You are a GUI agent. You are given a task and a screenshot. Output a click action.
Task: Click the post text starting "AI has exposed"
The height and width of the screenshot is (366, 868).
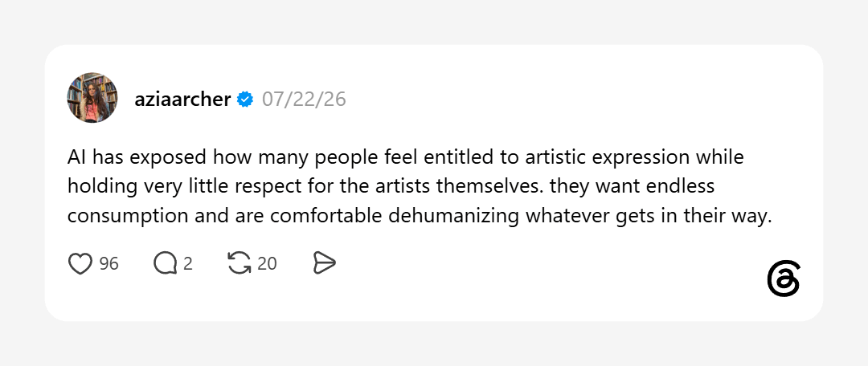(x=420, y=187)
